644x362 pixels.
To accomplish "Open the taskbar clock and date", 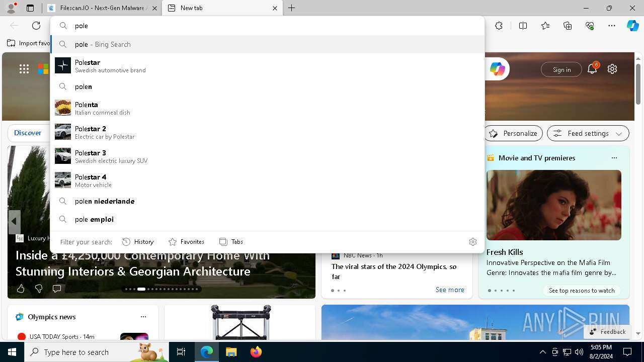I will pos(601,352).
